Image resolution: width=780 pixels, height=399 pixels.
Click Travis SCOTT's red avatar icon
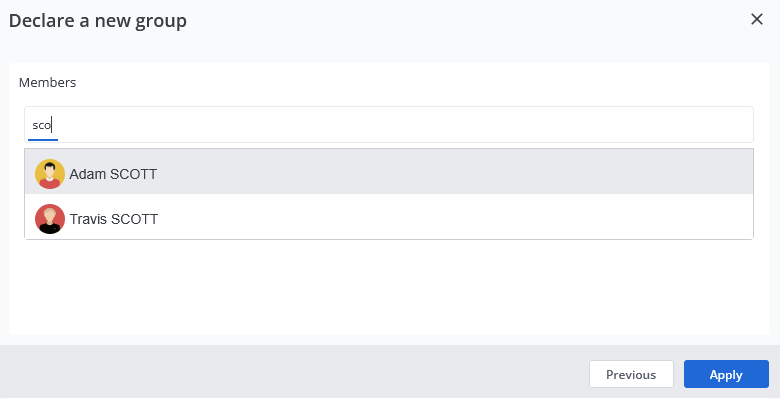[50, 219]
